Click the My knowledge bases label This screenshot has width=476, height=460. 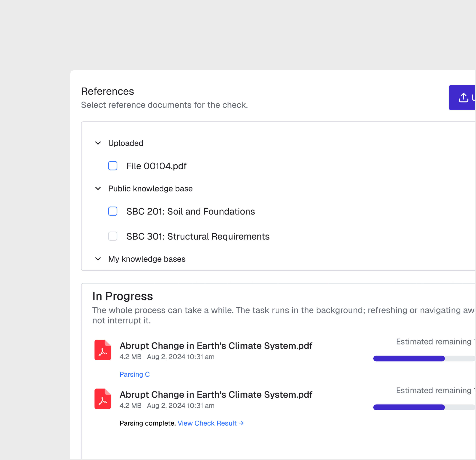[147, 259]
